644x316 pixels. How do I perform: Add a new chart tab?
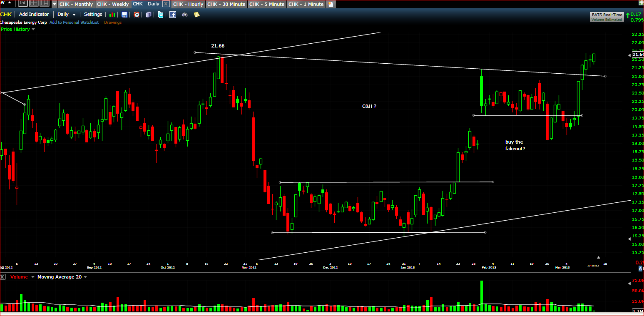pos(331,4)
